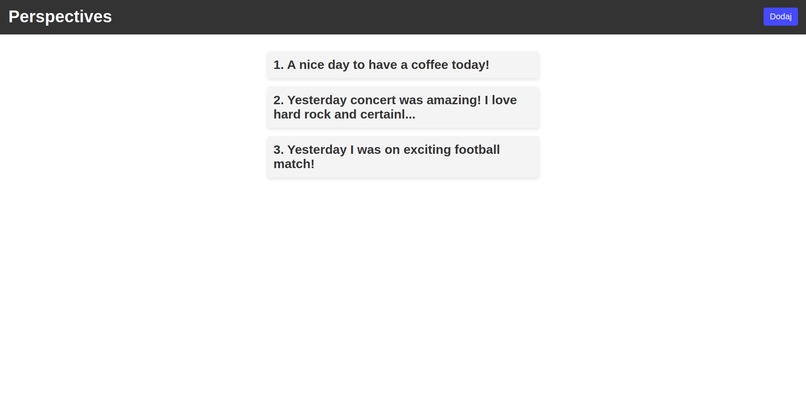Screen dimensions: 806x398
Task: Click the Perspectives app heading
Action: [60, 16]
